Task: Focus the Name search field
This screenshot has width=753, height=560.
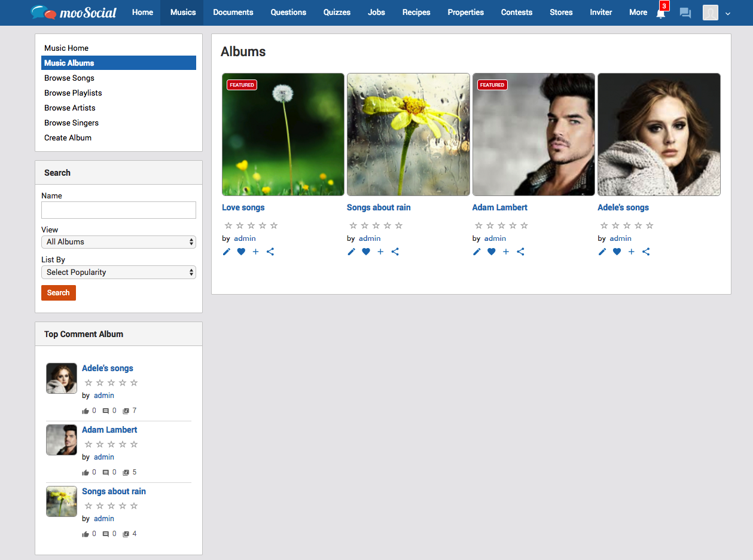Action: pyautogui.click(x=118, y=210)
